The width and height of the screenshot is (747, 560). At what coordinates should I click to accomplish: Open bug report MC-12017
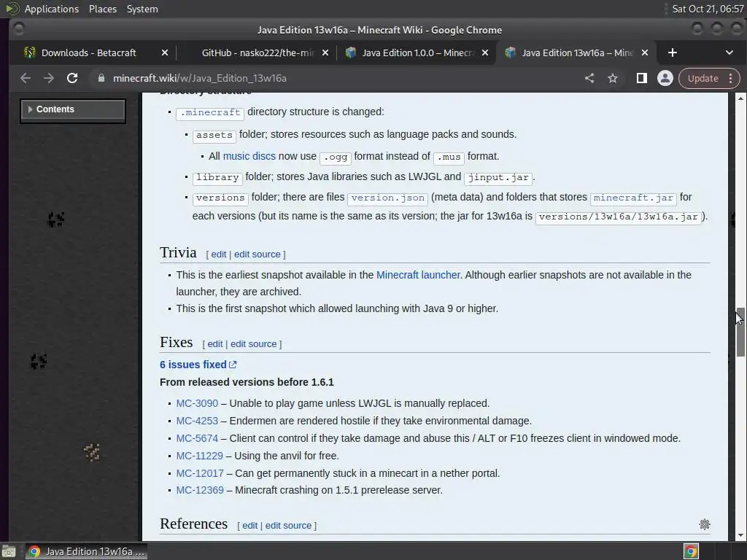(200, 473)
